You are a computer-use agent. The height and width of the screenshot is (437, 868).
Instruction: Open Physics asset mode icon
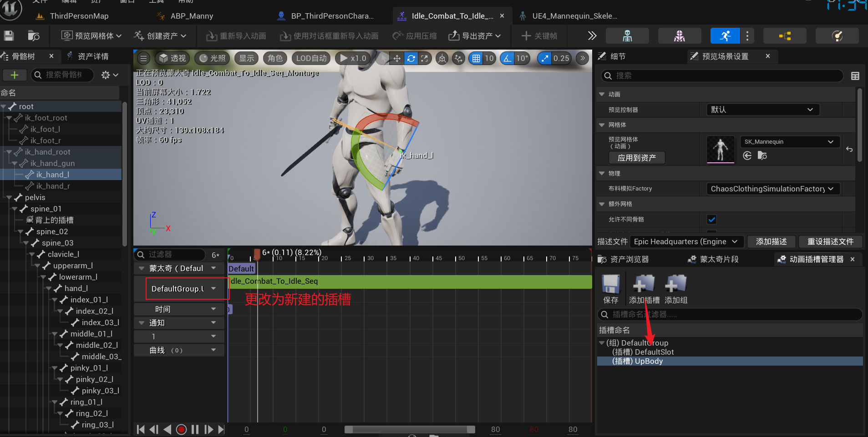[x=837, y=36]
